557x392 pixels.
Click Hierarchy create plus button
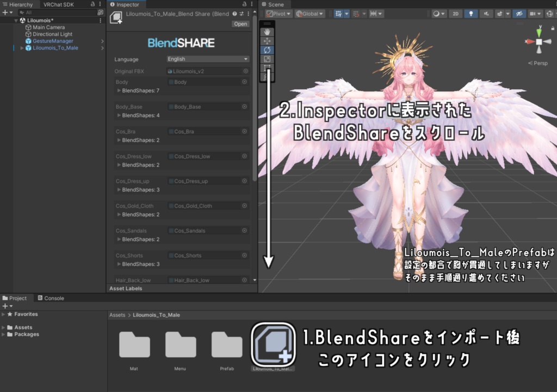(x=7, y=13)
